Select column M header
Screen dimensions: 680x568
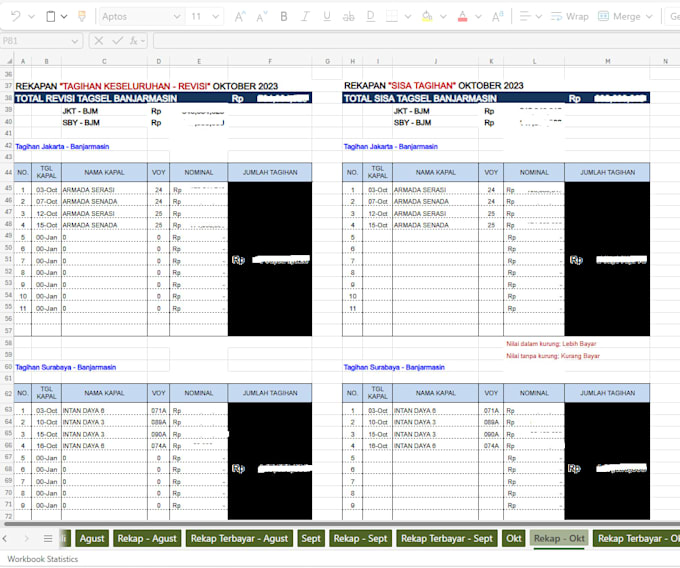pos(607,62)
